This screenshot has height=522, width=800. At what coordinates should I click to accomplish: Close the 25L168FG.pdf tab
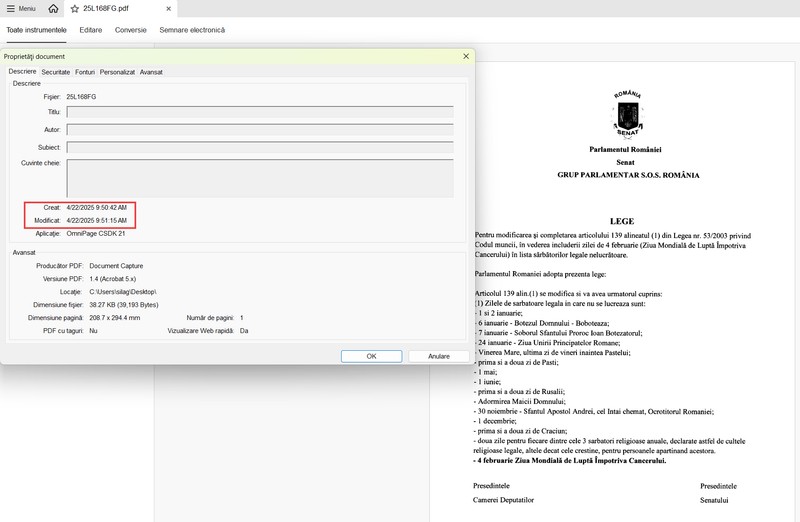tap(169, 9)
